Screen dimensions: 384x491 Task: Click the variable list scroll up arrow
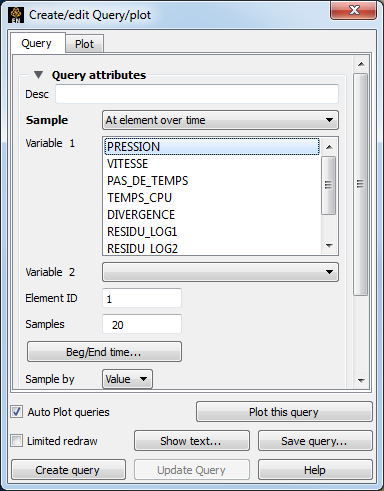coord(329,147)
